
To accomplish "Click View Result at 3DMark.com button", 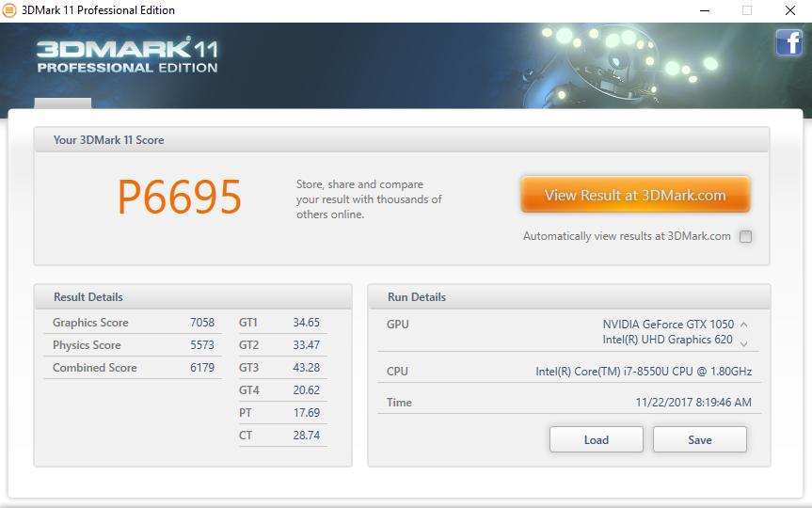I will click(x=635, y=195).
